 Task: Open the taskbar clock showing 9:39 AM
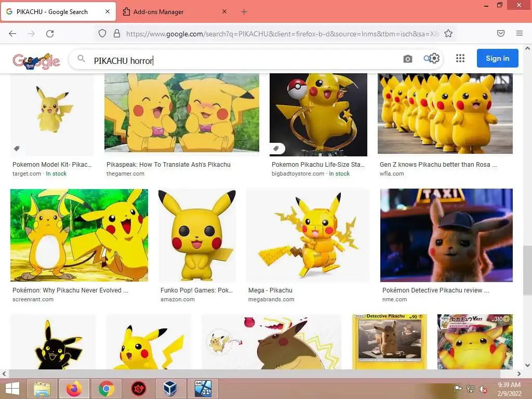[x=509, y=389]
